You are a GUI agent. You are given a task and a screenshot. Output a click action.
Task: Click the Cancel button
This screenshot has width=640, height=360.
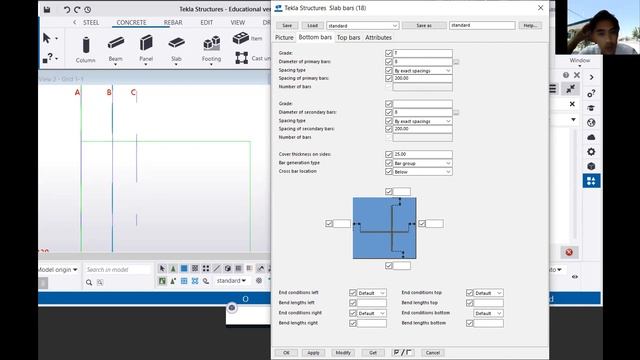coord(433,353)
